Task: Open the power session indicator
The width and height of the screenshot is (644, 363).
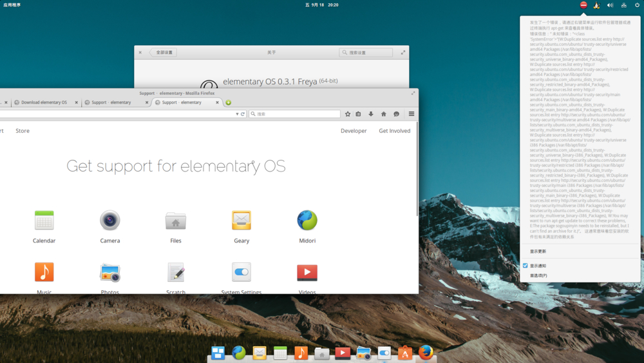Action: (637, 5)
